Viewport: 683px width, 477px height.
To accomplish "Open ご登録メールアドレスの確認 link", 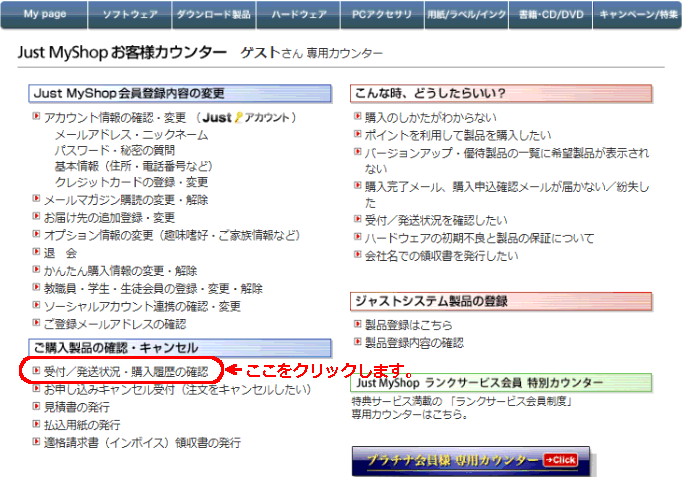I will click(x=115, y=325).
